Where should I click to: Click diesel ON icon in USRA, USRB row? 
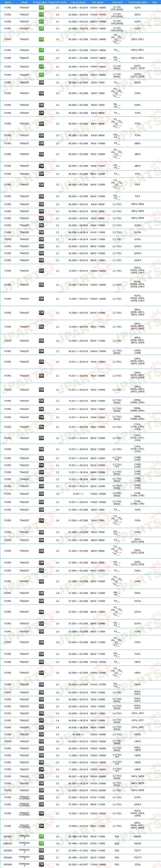coord(41,351)
